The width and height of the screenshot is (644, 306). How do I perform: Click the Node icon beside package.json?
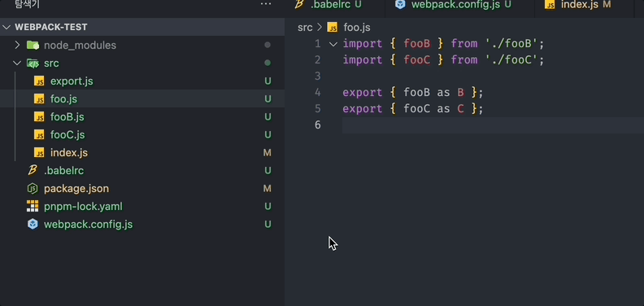click(33, 188)
